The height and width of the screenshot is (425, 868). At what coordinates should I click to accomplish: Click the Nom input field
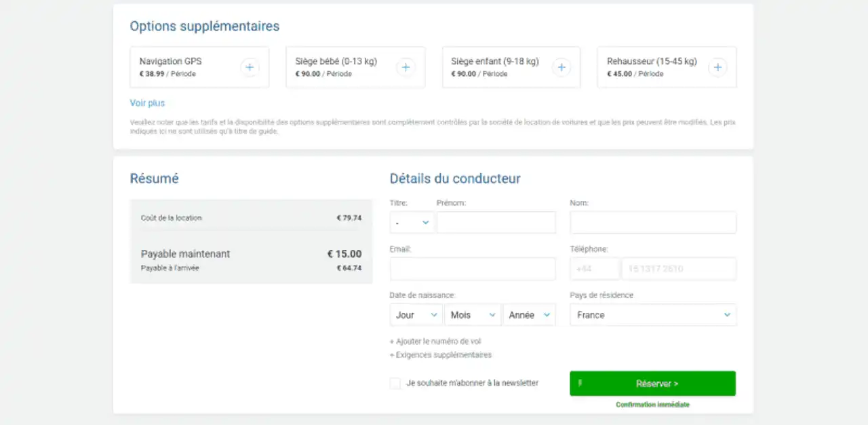(x=652, y=223)
